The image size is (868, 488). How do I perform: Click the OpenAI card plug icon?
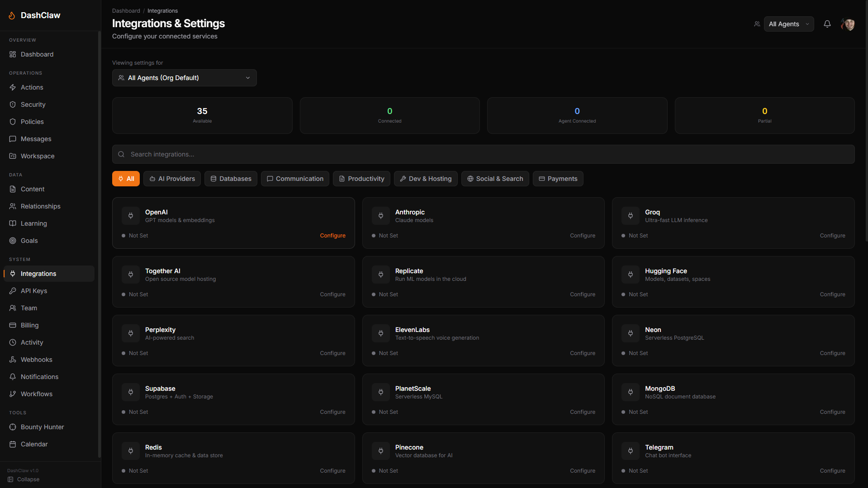point(131,216)
